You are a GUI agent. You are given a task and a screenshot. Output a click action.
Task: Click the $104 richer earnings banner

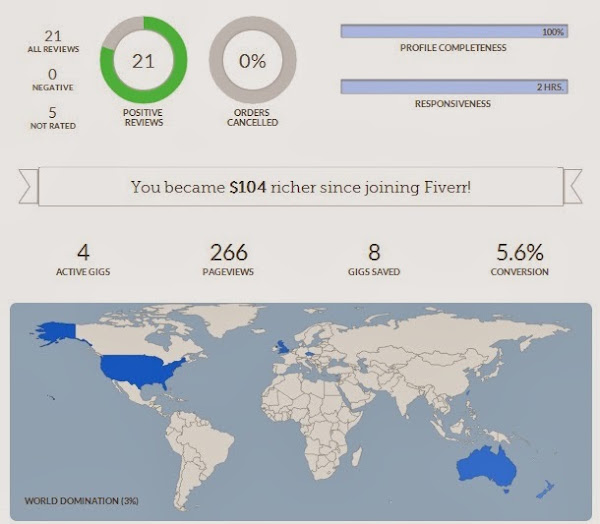coord(301,187)
